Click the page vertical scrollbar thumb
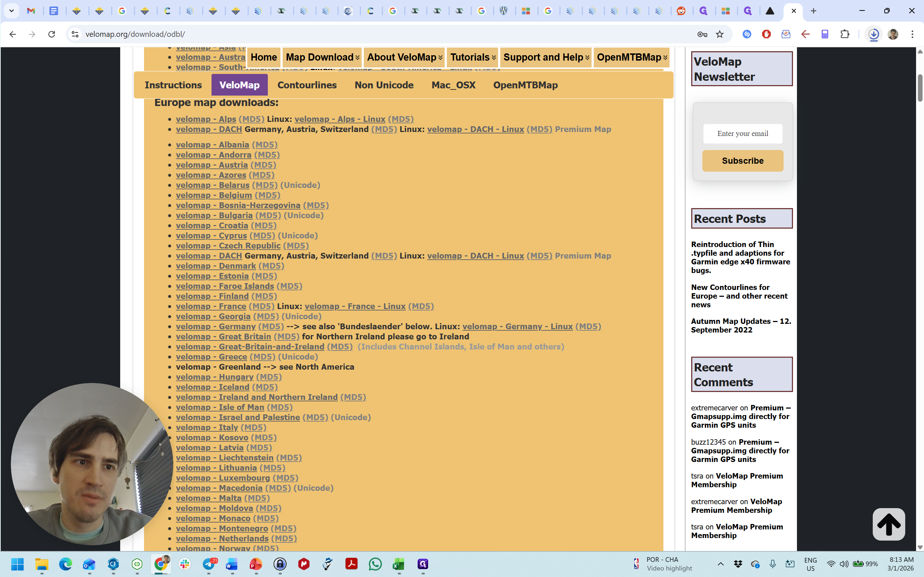Image resolution: width=924 pixels, height=577 pixels. point(920,88)
